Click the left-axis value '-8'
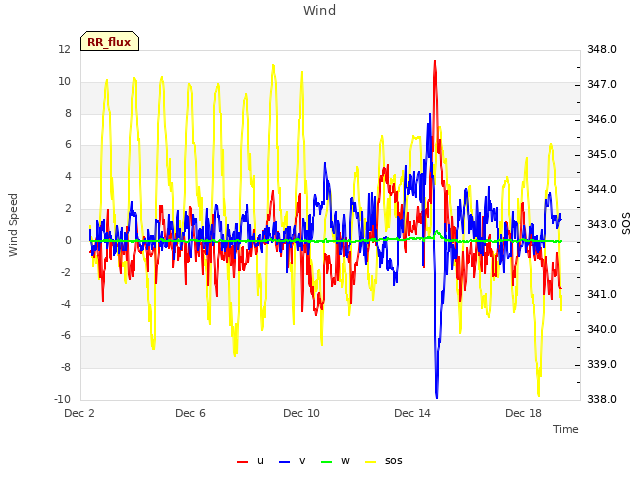This screenshot has height=480, width=640. (x=66, y=367)
